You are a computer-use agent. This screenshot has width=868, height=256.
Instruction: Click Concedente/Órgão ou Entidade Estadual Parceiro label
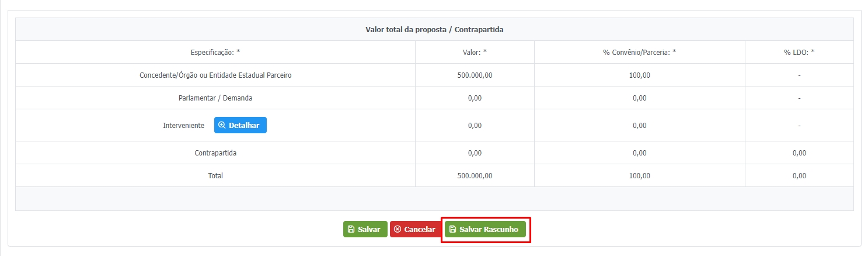(x=215, y=75)
